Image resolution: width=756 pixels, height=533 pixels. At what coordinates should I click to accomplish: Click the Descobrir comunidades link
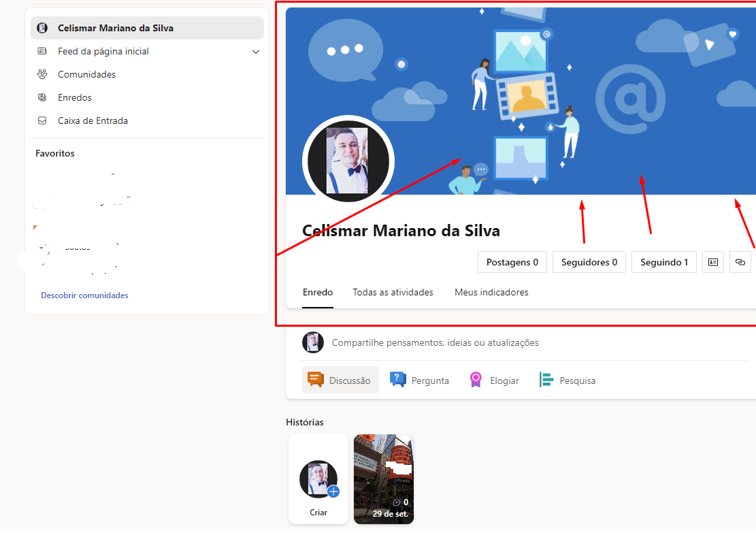[x=84, y=295]
